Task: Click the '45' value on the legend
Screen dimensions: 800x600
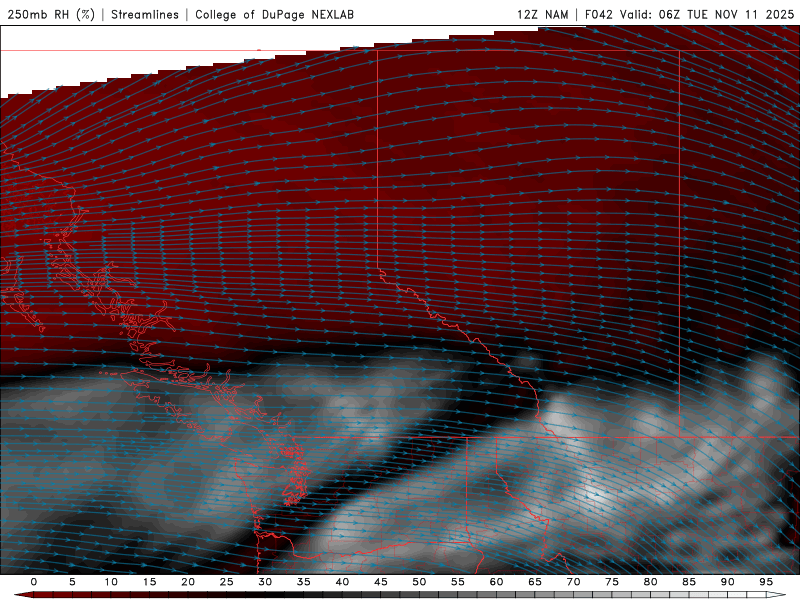Action: tap(381, 582)
